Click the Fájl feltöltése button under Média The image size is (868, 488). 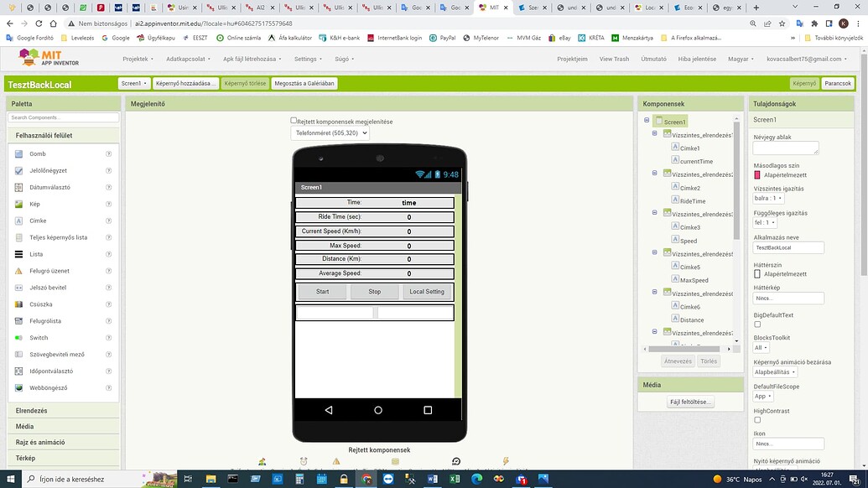point(689,402)
